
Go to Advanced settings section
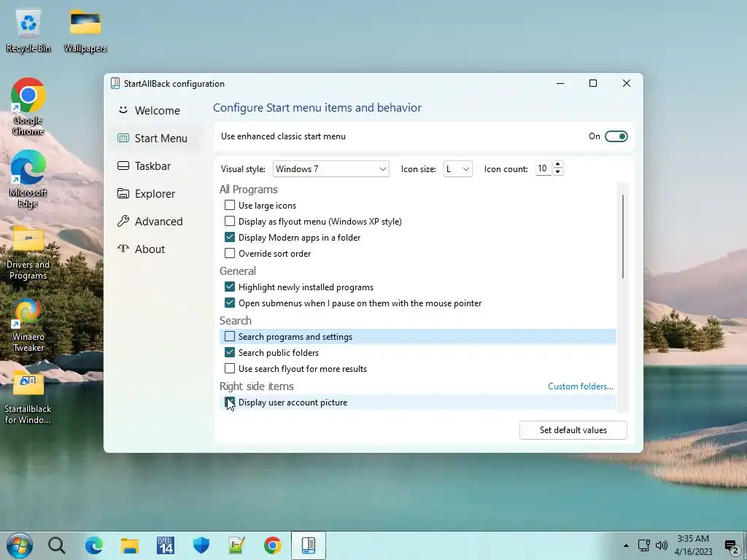point(156,222)
